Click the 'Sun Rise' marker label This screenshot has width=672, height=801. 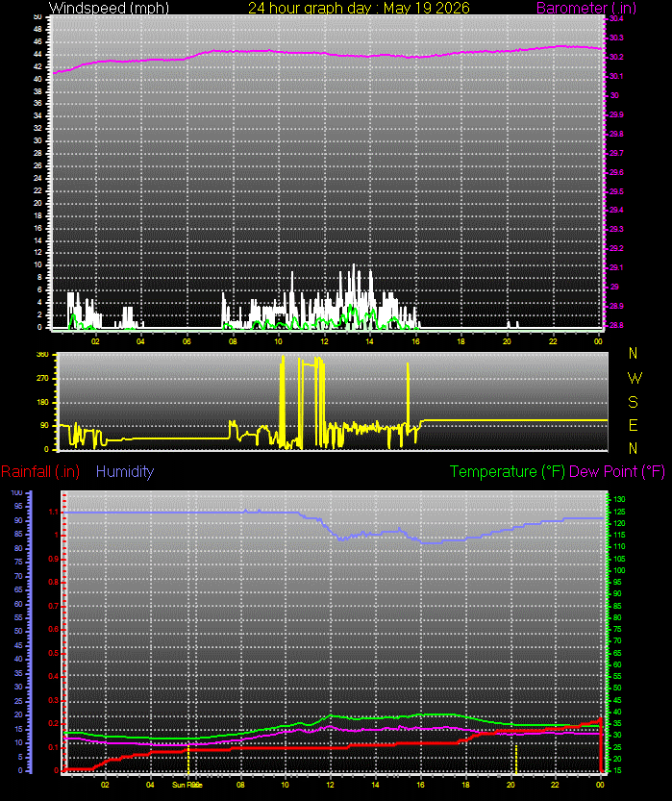[x=187, y=785]
